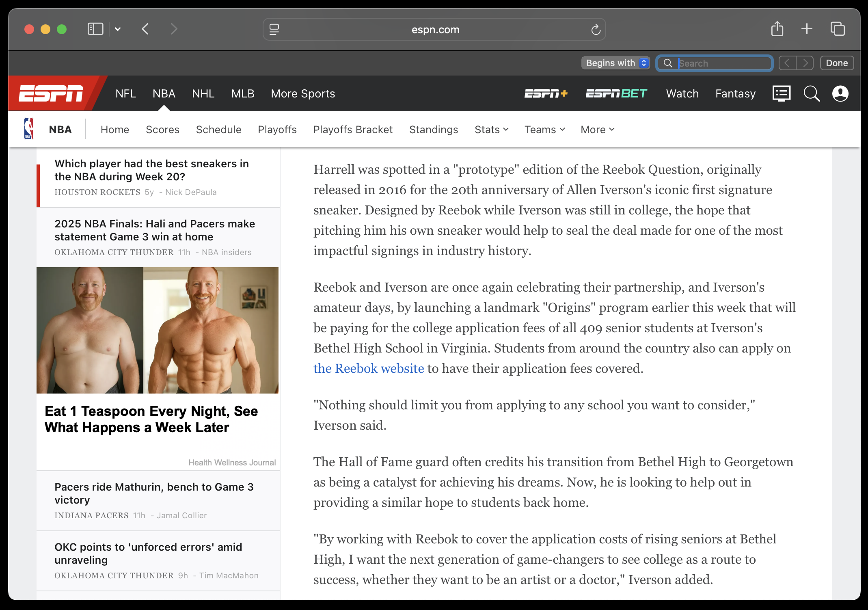Go back to the previous page

point(145,29)
